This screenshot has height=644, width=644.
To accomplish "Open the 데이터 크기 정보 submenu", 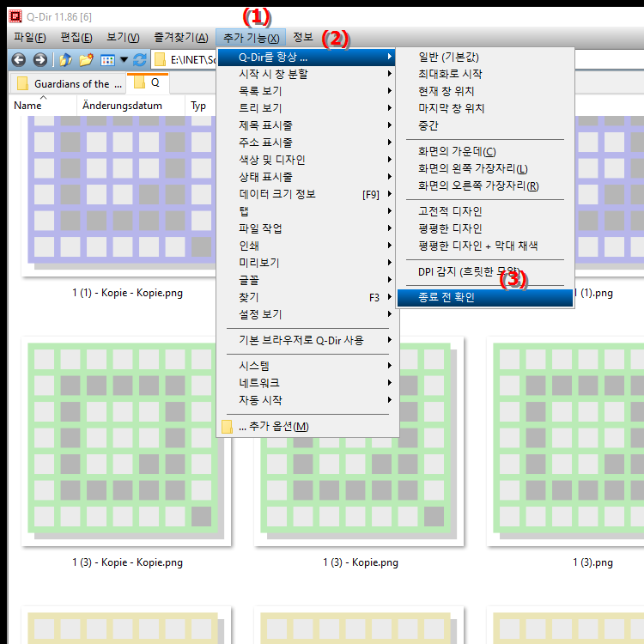I will point(307,194).
